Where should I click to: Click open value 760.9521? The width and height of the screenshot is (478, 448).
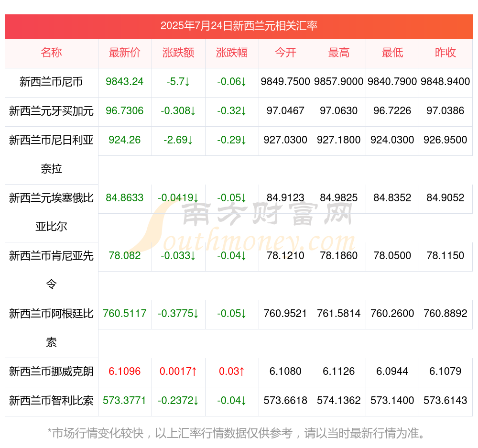tap(285, 314)
